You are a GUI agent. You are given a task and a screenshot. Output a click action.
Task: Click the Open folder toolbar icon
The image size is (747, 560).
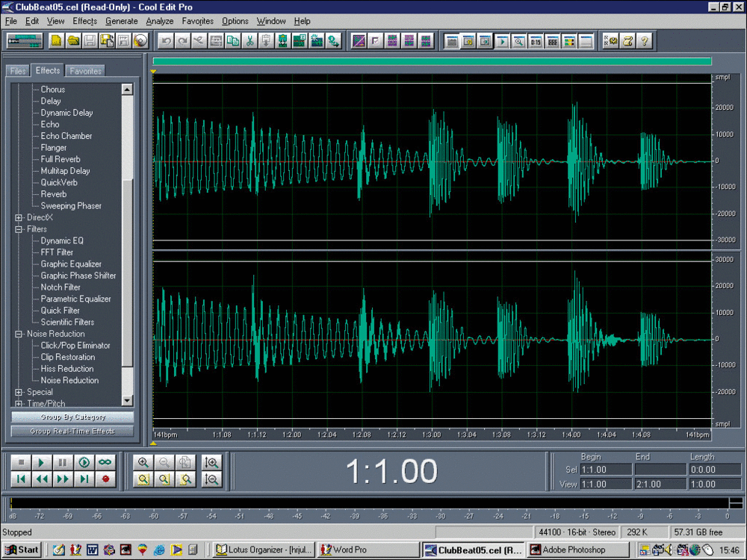click(73, 41)
